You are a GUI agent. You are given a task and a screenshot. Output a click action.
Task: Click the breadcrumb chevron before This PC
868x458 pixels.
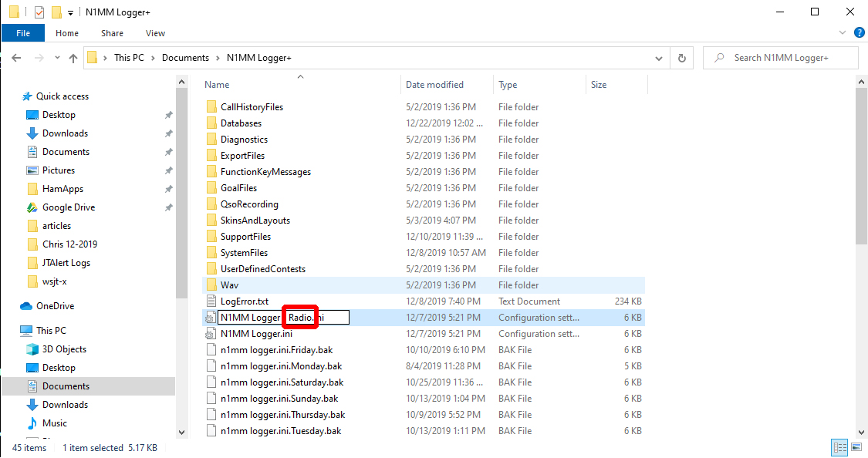click(105, 58)
